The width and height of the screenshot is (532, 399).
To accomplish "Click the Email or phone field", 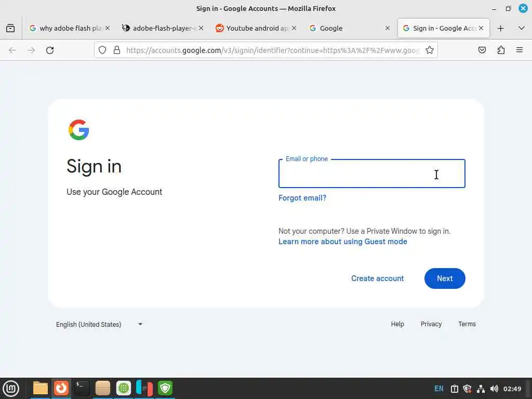I will 372,174.
